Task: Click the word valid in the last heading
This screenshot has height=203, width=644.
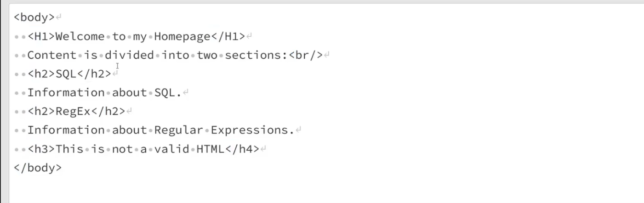Action: click(x=175, y=149)
